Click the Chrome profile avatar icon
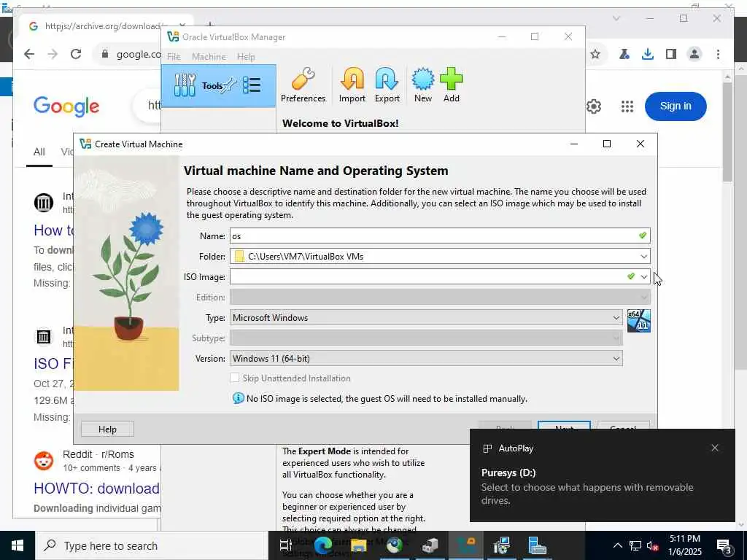The image size is (747, 560). (694, 54)
